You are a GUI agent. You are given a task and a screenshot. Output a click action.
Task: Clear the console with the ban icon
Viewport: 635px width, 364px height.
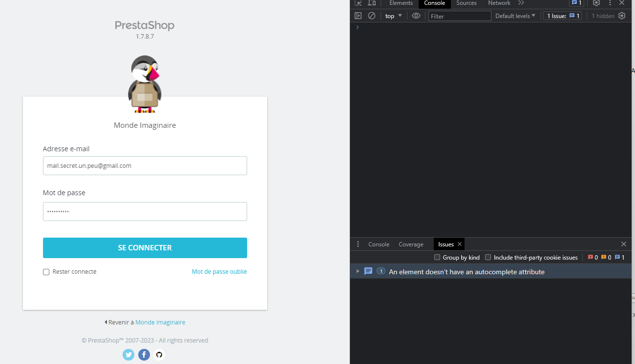click(x=372, y=16)
